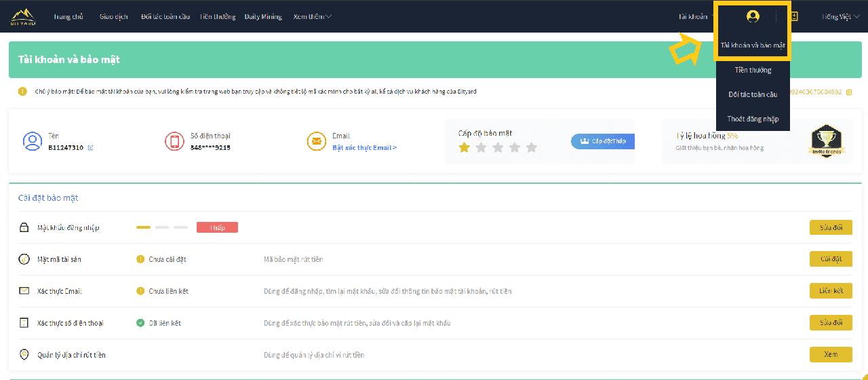Click the warning icon beside Chưa liên kết

click(x=140, y=291)
